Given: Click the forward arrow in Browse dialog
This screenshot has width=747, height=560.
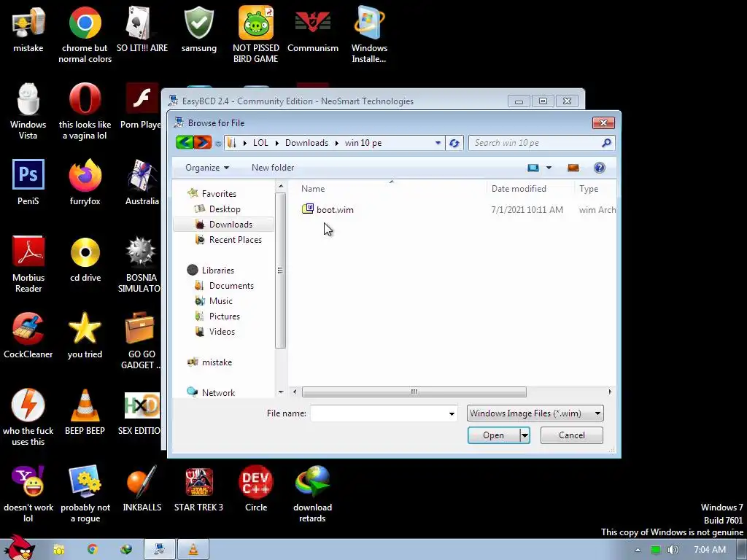Looking at the screenshot, I should click(203, 142).
